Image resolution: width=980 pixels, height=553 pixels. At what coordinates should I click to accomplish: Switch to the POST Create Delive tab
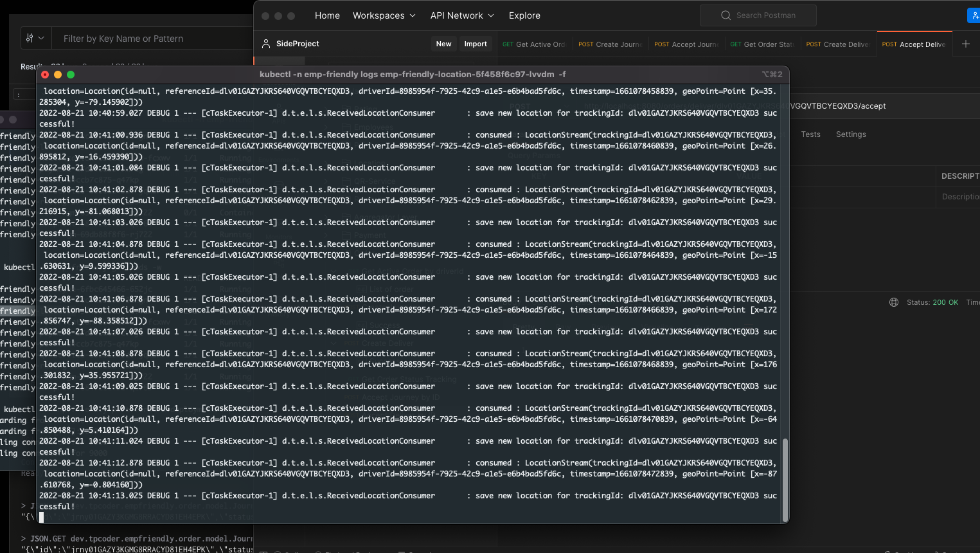click(x=837, y=44)
